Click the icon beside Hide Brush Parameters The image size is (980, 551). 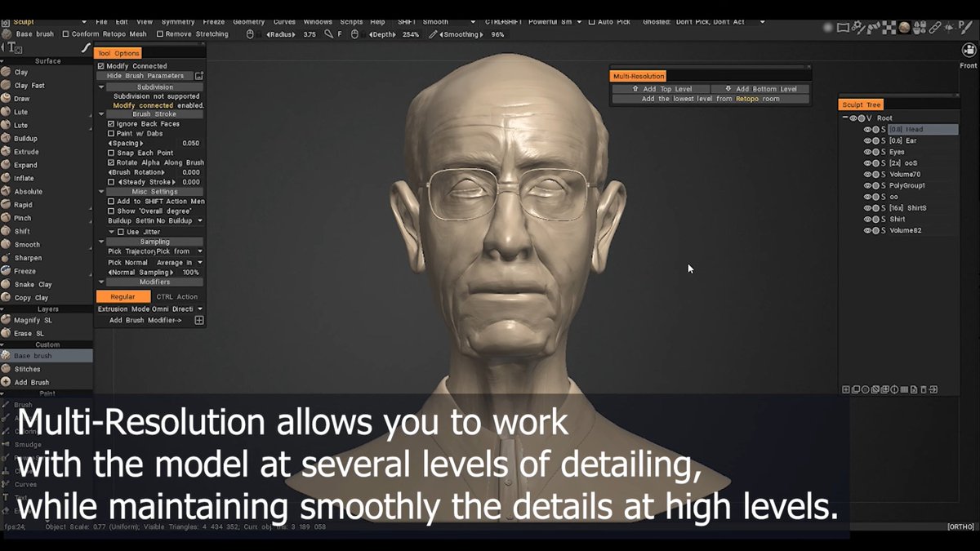tap(198, 76)
